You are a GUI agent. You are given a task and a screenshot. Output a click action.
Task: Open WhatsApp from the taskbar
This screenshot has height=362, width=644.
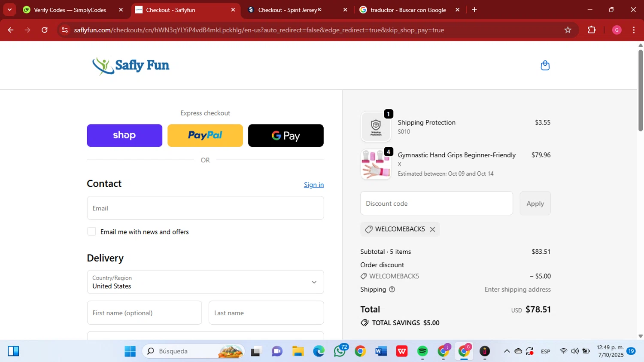339,351
